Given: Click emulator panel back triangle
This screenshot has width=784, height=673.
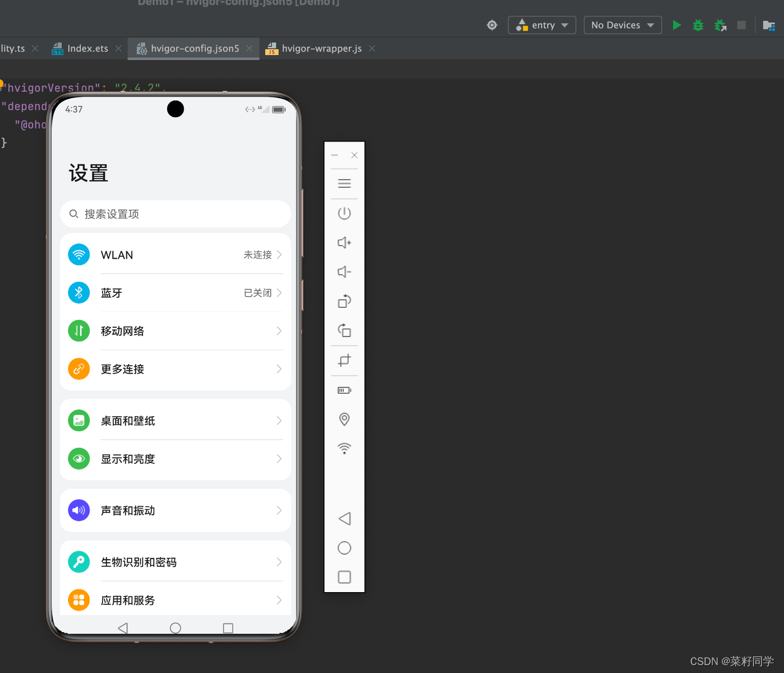Looking at the screenshot, I should coord(344,519).
